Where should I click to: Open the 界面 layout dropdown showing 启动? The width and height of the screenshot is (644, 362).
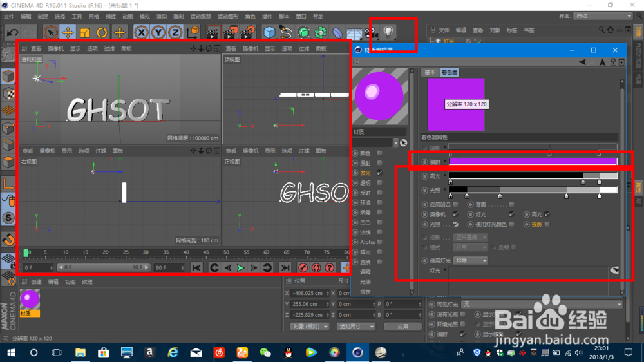click(x=603, y=15)
